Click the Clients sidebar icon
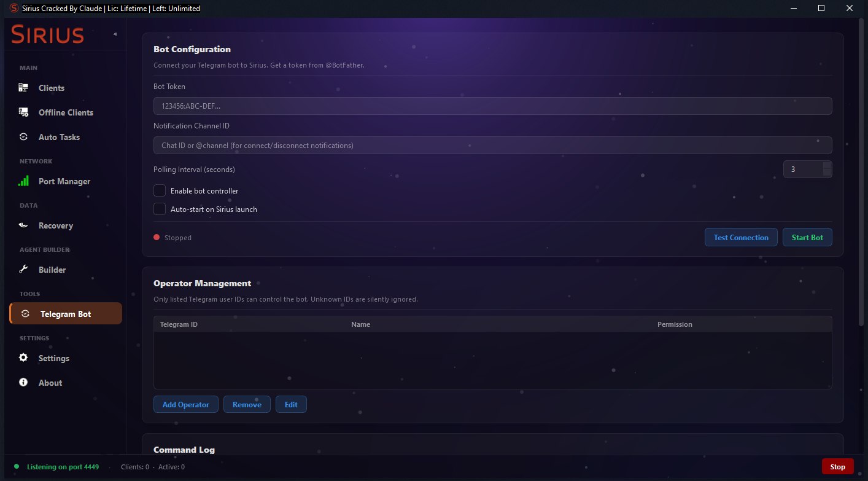868x481 pixels. (x=23, y=88)
